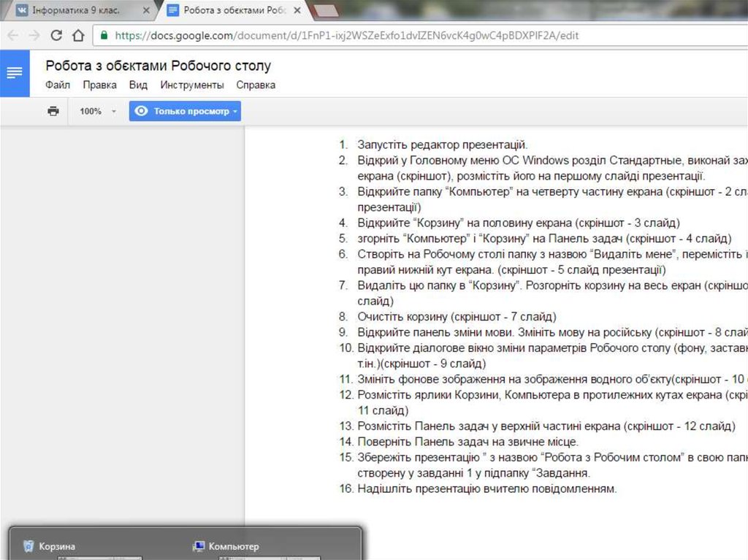Print the document using printer icon
This screenshot has height=560, width=748.
point(53,112)
